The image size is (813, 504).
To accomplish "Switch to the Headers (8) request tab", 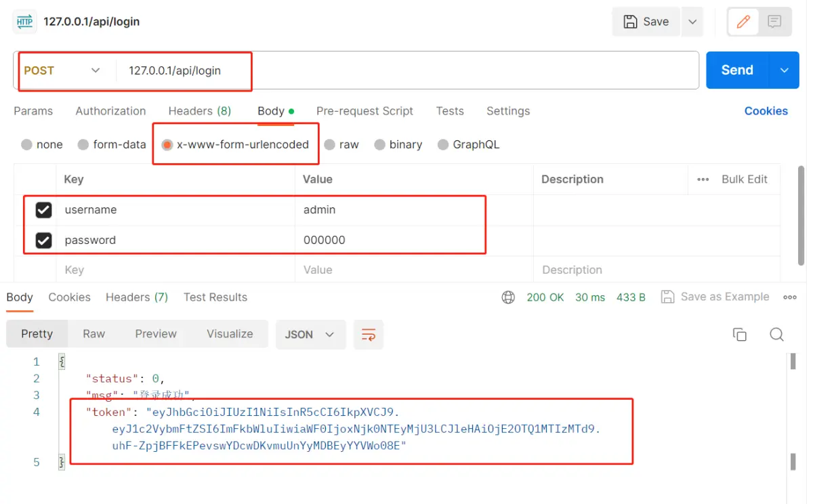I will click(x=200, y=111).
